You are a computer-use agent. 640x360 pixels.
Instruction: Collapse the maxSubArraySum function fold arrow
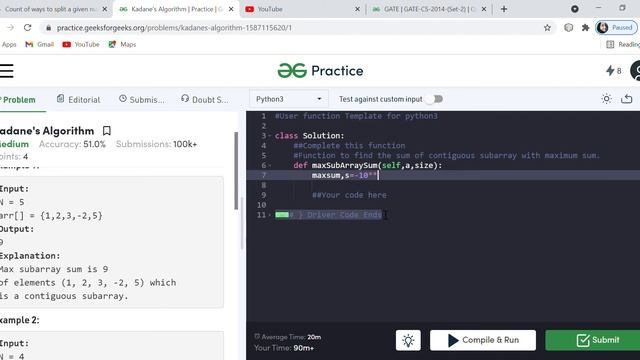(269, 165)
